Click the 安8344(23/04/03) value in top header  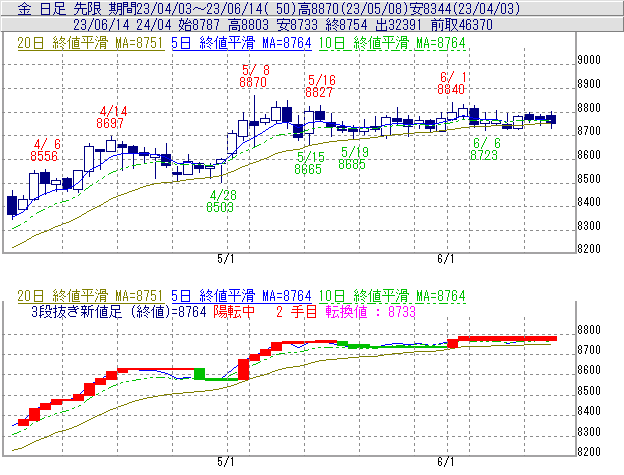coord(466,8)
